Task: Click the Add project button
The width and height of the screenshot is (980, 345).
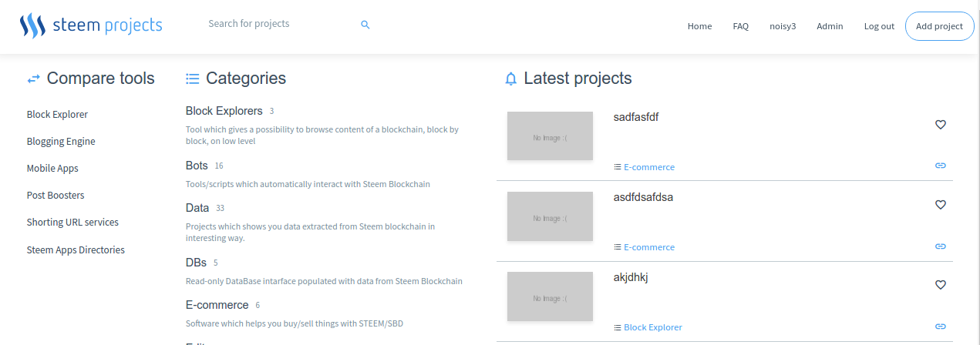Action: 939,26
